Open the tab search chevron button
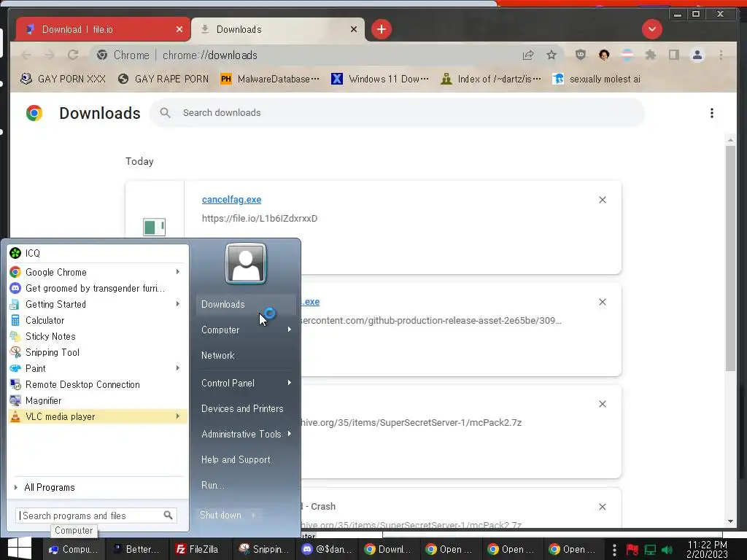 point(651,29)
